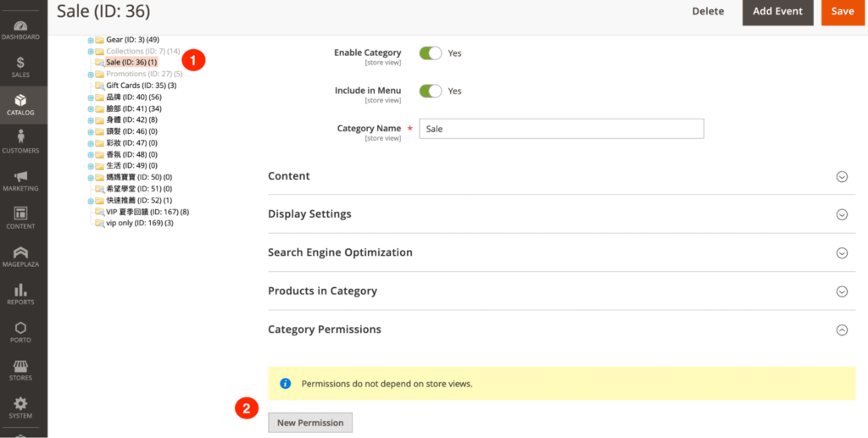Click the folder icon beside Gift Cards
Screen dimensions: 868x438
pos(100,86)
